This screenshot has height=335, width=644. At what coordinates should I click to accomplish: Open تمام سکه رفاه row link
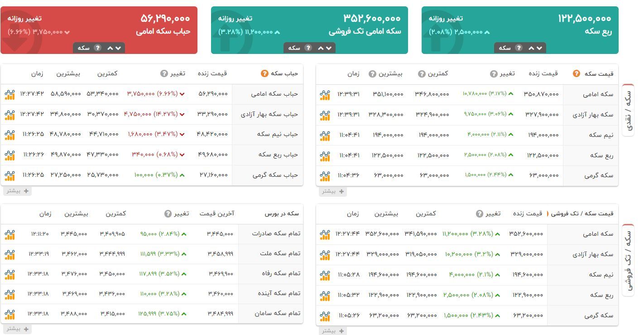pos(281,273)
